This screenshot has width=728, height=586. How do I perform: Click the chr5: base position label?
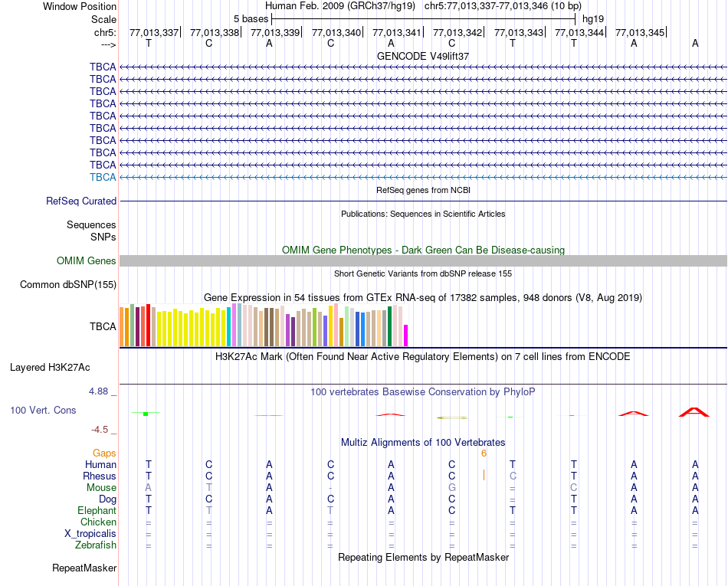pyautogui.click(x=105, y=32)
